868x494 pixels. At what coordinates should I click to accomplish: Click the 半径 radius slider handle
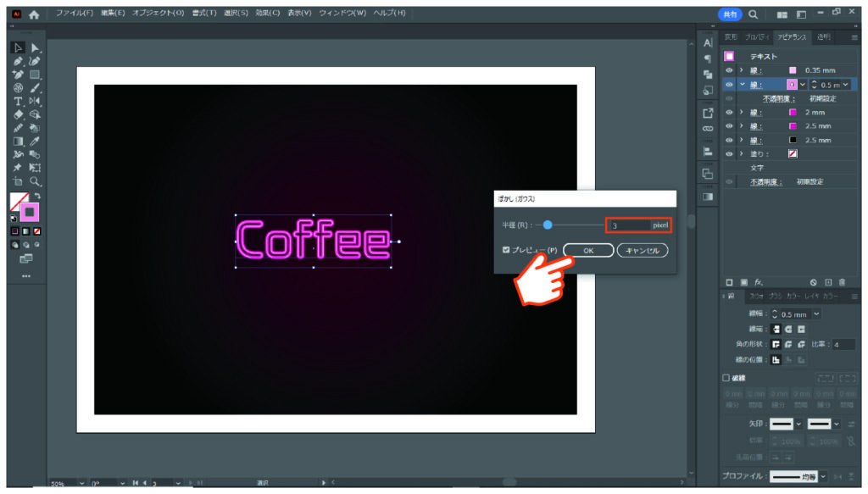548,225
